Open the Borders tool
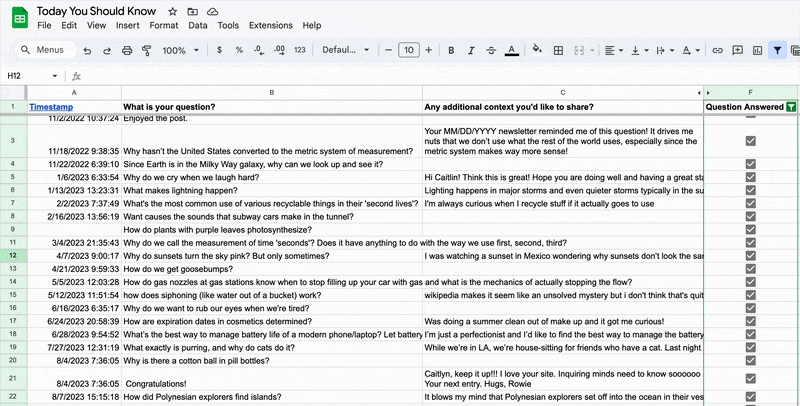Image resolution: width=800 pixels, height=406 pixels. [558, 50]
